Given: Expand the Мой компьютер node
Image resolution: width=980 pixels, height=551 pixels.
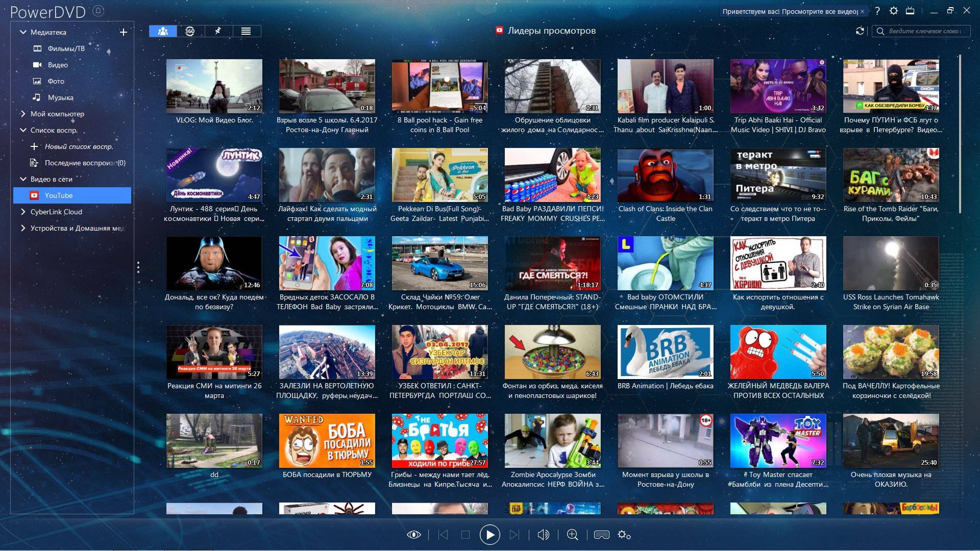Looking at the screenshot, I should click(23, 114).
